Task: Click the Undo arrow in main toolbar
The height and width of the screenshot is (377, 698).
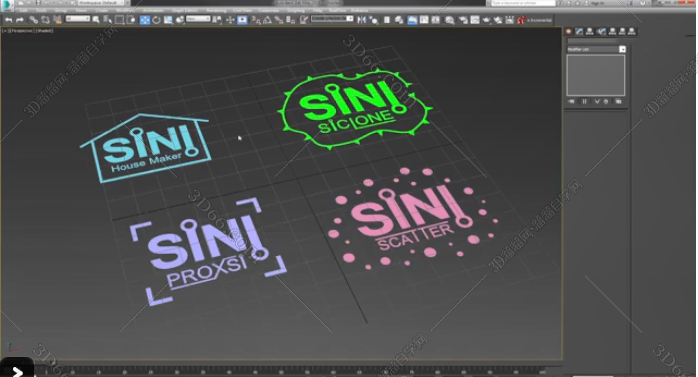Action: [8, 20]
